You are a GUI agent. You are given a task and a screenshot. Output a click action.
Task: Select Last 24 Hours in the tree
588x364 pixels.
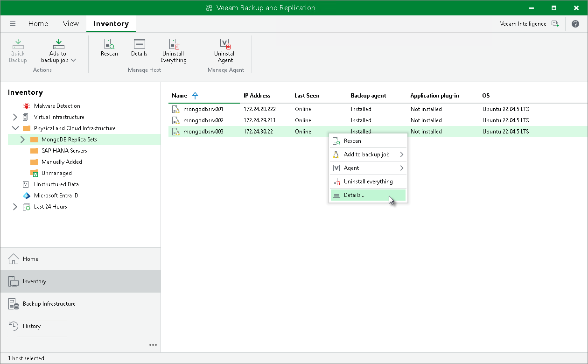pyautogui.click(x=50, y=207)
